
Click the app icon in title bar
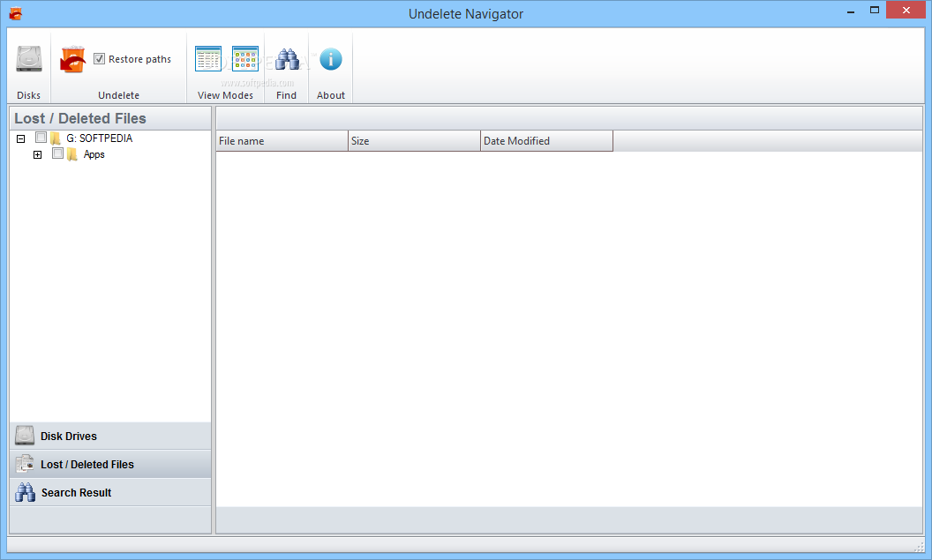[16, 13]
